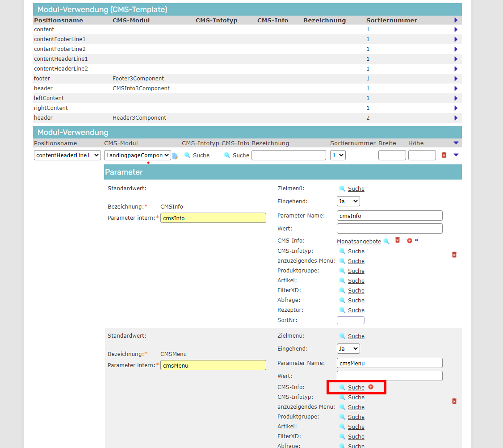Image resolution: width=503 pixels, height=448 pixels.
Task: Remove Monatsangebote with red trash icon
Action: tap(398, 240)
